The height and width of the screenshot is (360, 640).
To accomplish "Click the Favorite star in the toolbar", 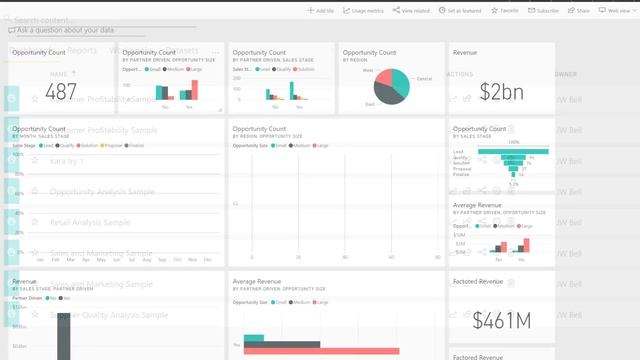I will [x=494, y=11].
